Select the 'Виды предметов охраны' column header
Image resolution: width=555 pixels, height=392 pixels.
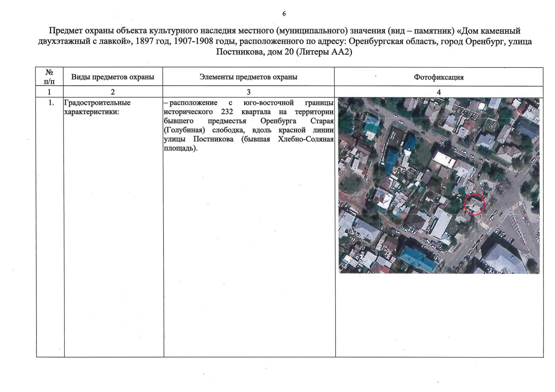pyautogui.click(x=113, y=77)
